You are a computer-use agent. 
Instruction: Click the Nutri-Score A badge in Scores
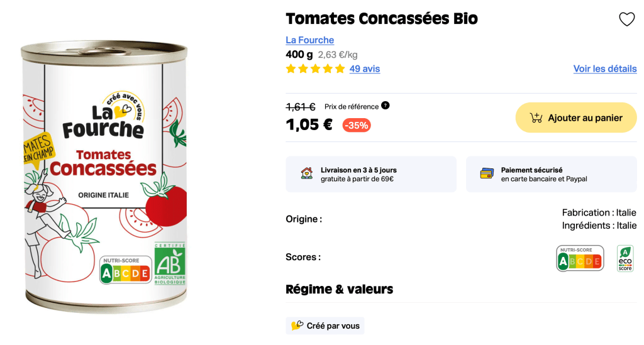(580, 258)
